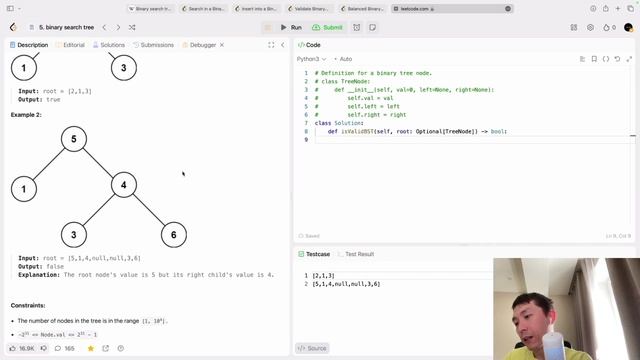
Task: Switch to the Balanced Binary browser tab
Action: coord(362,9)
